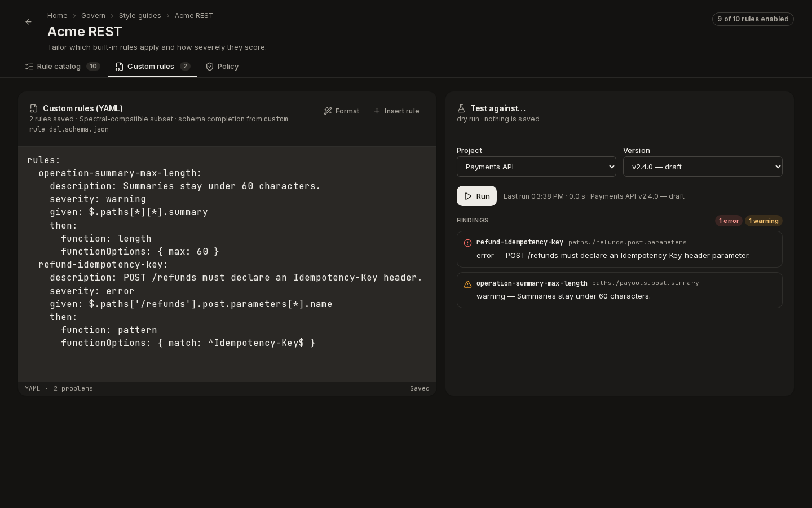Select the operation-summary-max-length finding title

532,283
